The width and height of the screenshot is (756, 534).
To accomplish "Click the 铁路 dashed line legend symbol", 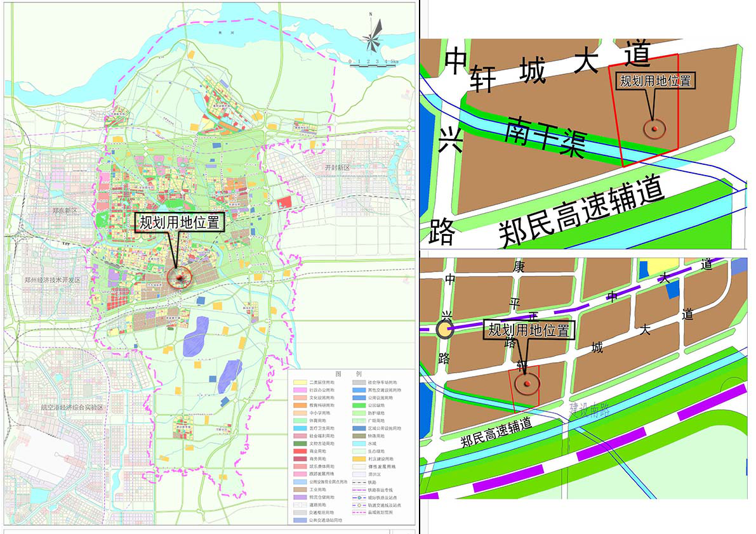I will pos(360,483).
